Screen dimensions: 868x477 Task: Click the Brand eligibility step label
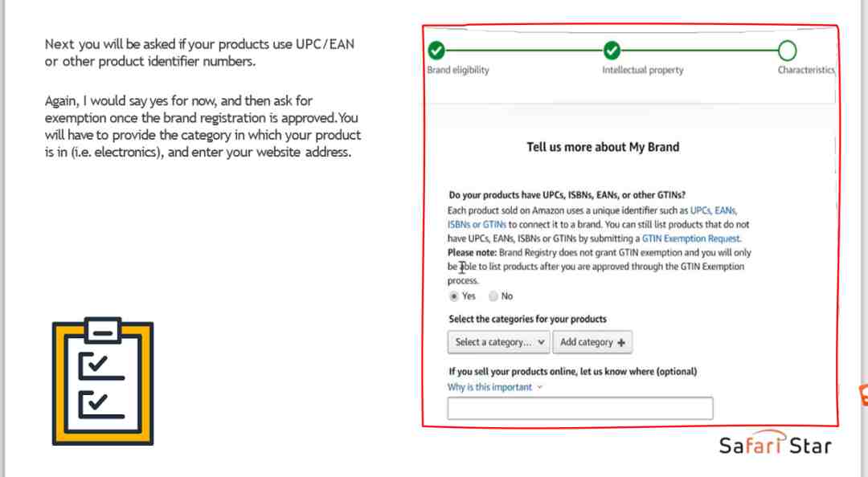[x=458, y=71]
